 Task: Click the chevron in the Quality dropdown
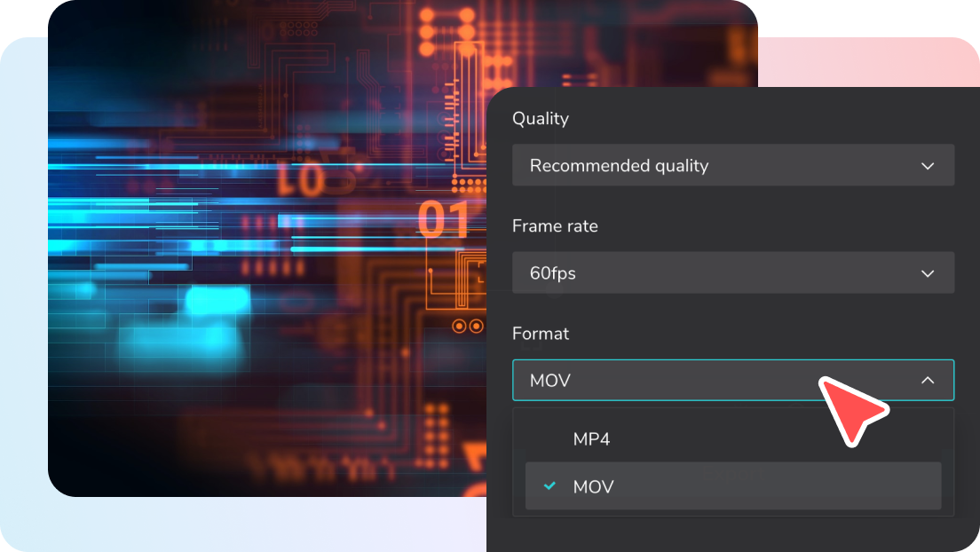pos(928,166)
